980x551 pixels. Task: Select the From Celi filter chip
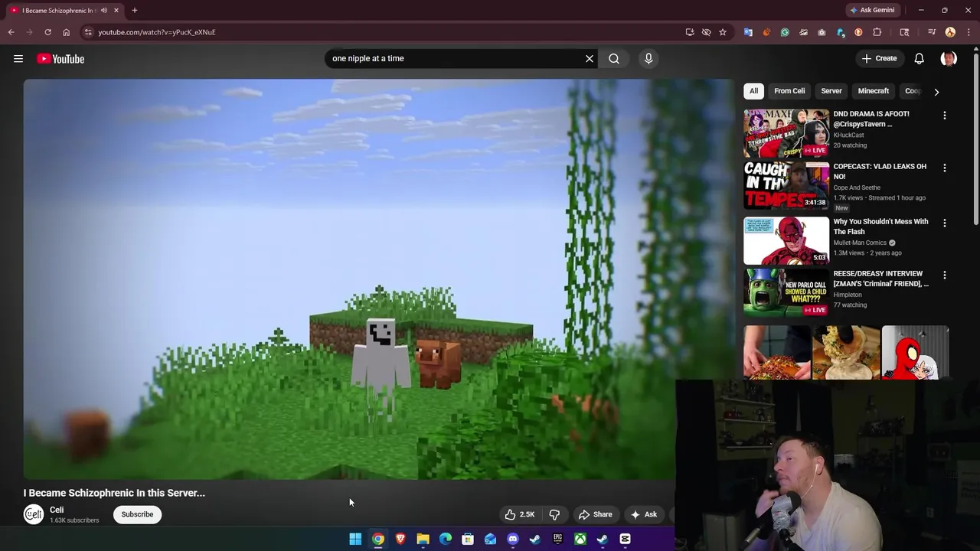pos(789,91)
